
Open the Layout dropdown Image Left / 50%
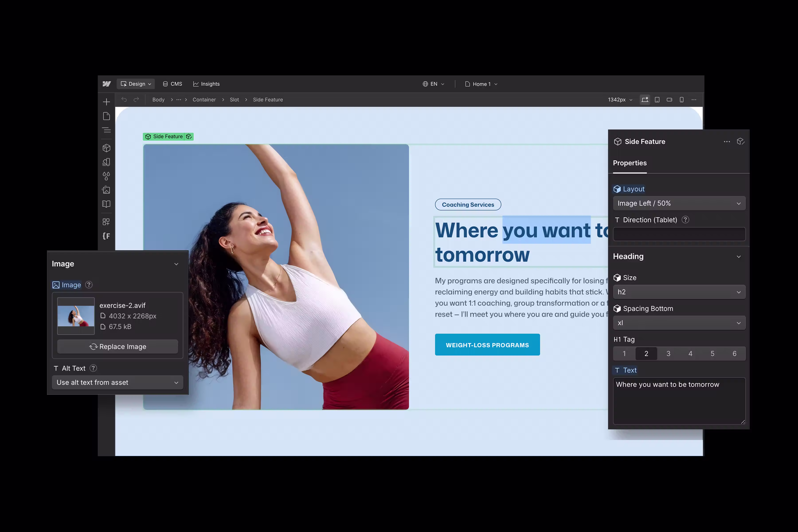(679, 203)
